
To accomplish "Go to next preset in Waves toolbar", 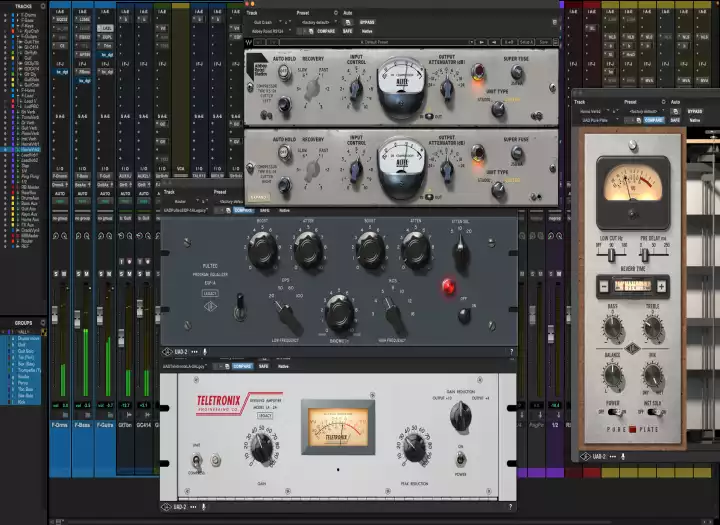I will click(x=481, y=42).
